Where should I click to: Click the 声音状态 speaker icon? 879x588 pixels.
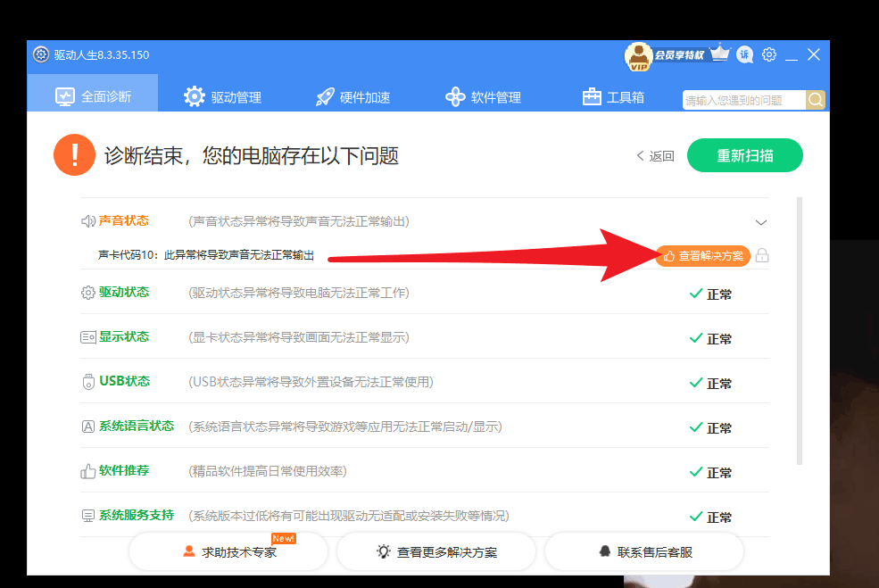coord(88,221)
